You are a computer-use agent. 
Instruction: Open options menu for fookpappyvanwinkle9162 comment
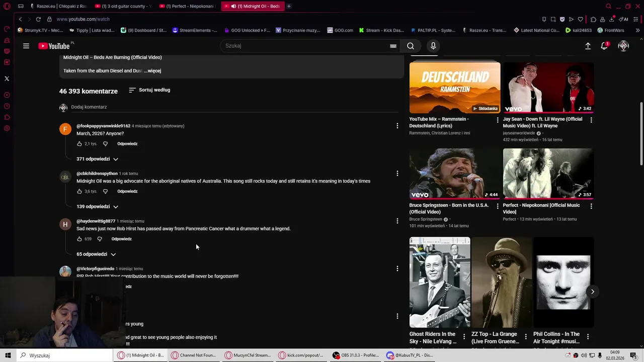pos(397,126)
